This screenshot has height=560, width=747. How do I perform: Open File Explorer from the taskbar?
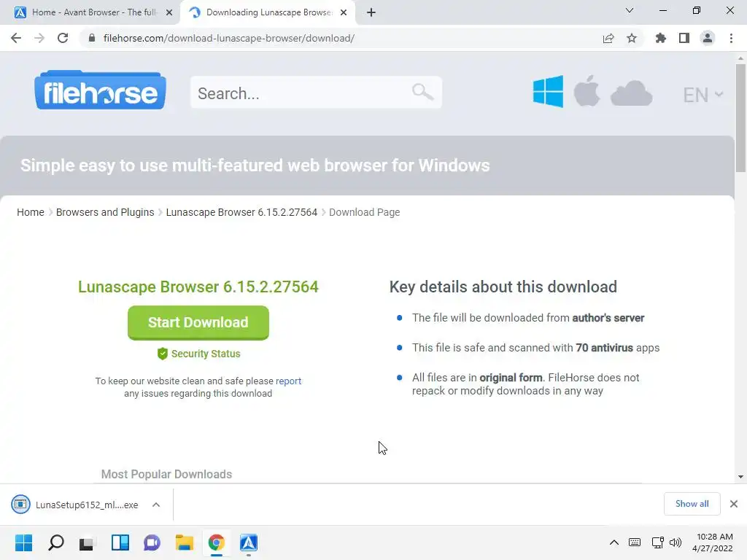tap(185, 542)
